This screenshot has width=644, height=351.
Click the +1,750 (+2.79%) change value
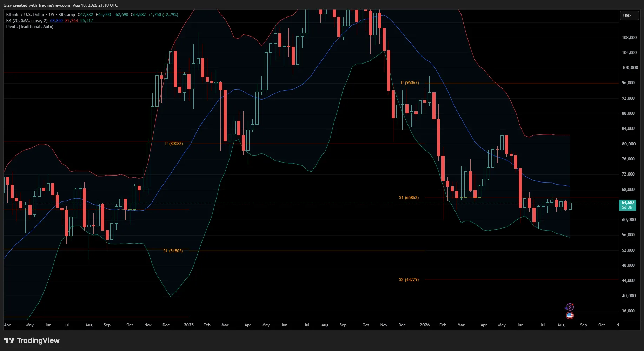[163, 15]
